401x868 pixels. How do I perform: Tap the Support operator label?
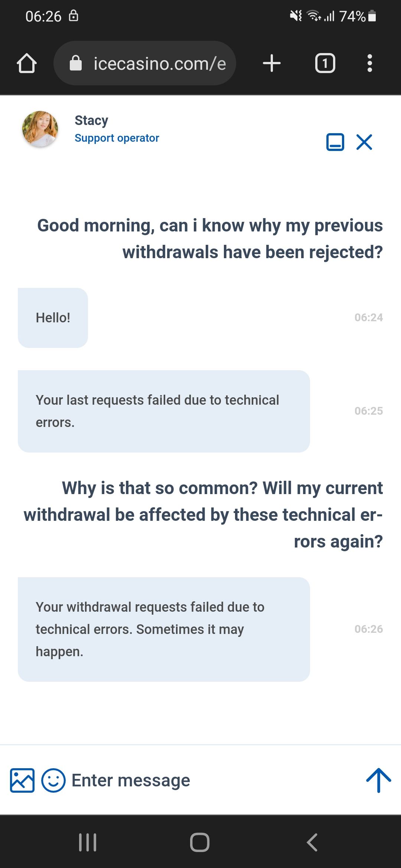click(x=117, y=138)
